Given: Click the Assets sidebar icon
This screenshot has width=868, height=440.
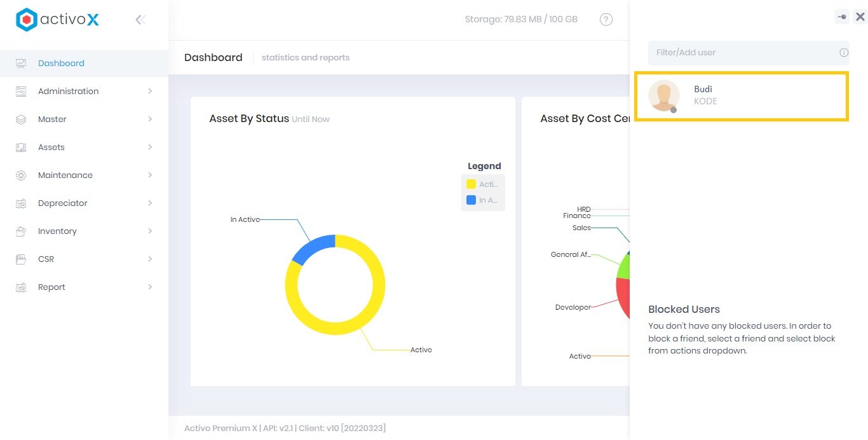Looking at the screenshot, I should (x=21, y=148).
